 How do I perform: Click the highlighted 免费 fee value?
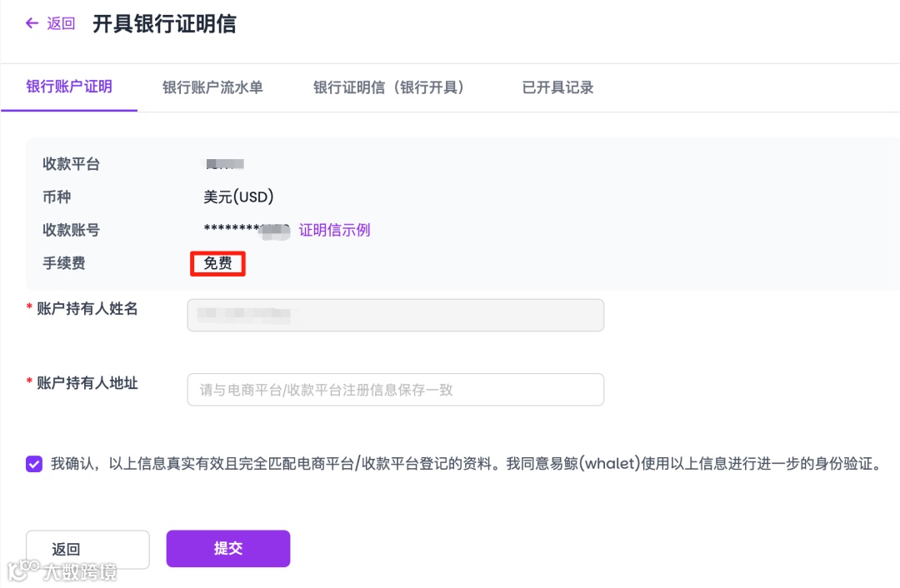click(218, 263)
